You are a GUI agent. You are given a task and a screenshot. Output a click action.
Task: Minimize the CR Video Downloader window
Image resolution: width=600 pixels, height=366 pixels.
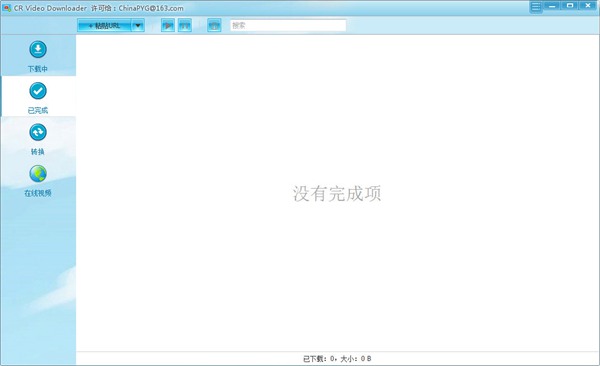552,6
